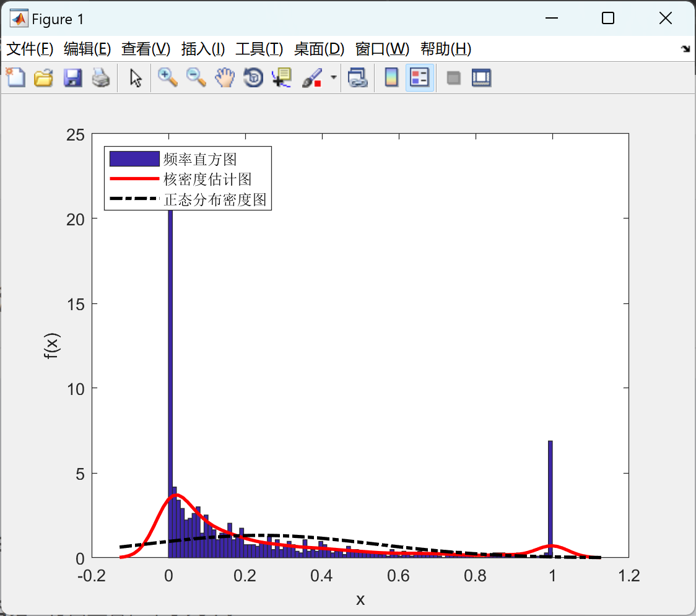The height and width of the screenshot is (616, 696).
Task: Open the 工具(T) menu
Action: (x=259, y=49)
